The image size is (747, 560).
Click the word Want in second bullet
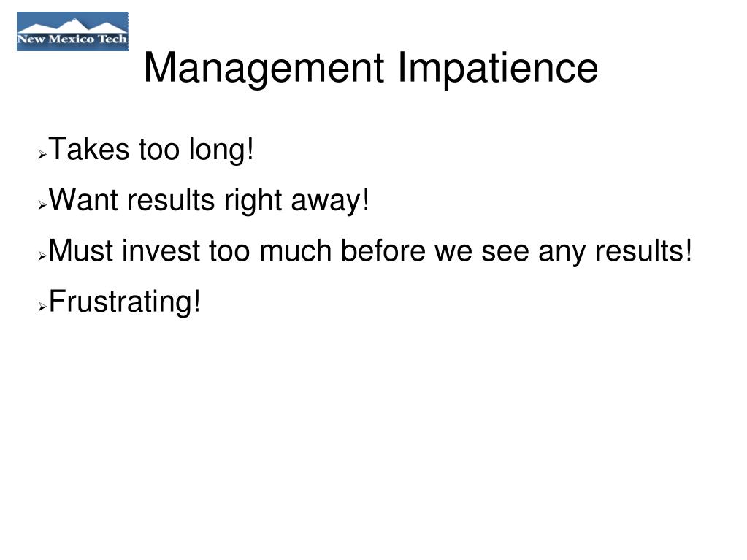tap(83, 200)
